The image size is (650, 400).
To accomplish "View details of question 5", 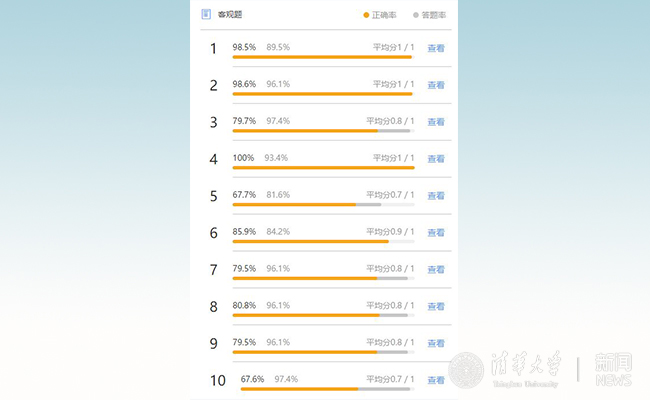I will pyautogui.click(x=436, y=196).
